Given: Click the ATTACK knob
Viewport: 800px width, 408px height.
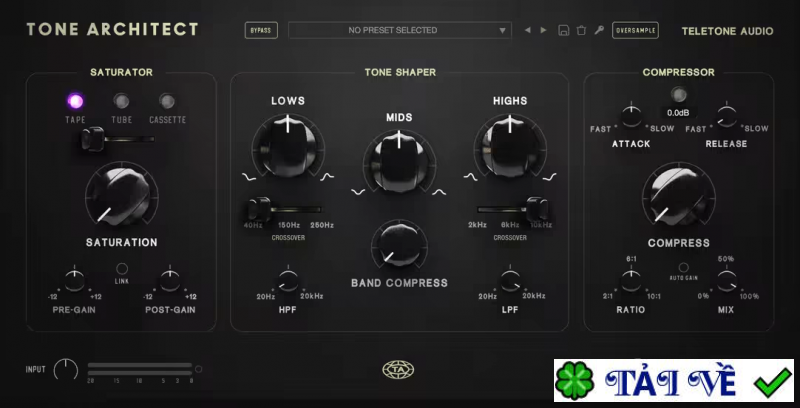Looking at the screenshot, I should [632, 116].
